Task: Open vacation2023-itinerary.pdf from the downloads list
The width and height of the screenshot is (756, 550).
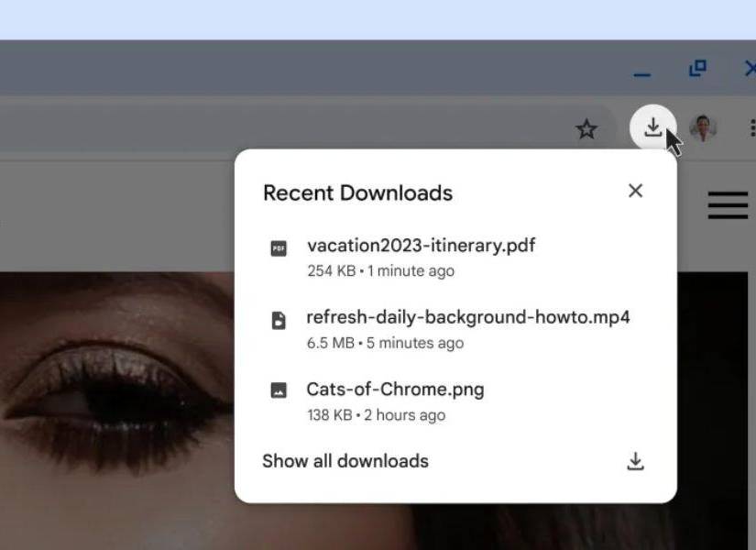Action: 421,246
